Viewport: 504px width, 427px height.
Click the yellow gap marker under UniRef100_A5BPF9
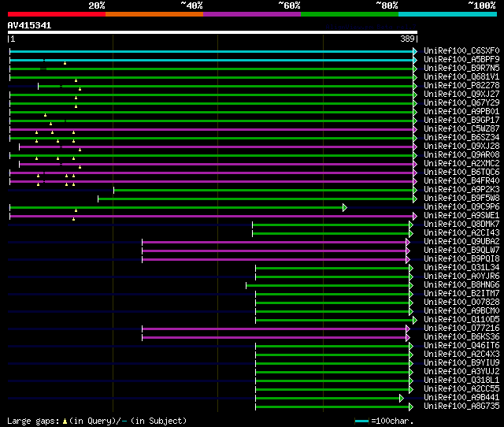[65, 63]
